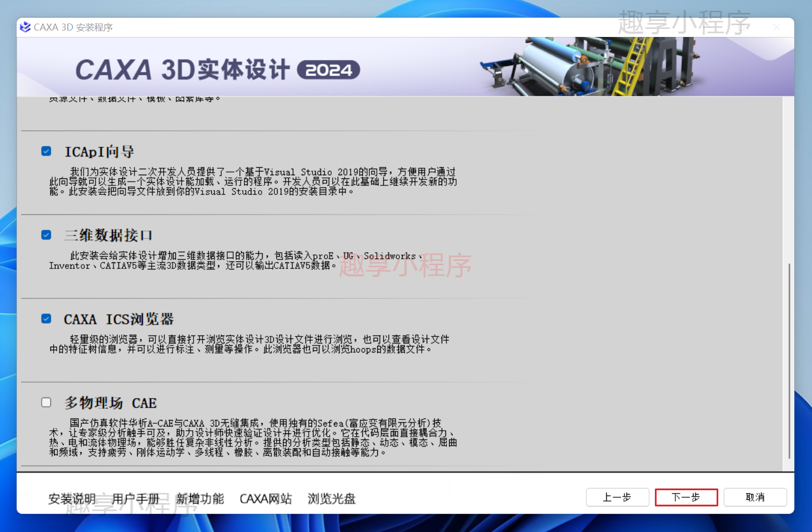Click the description text mentioning Visual Studio 2019

pos(253,182)
